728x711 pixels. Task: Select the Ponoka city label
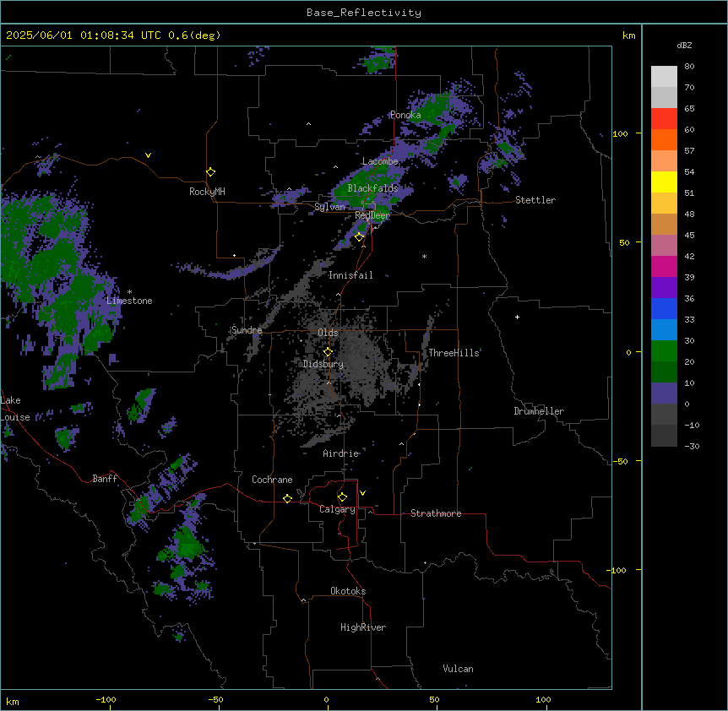[405, 115]
